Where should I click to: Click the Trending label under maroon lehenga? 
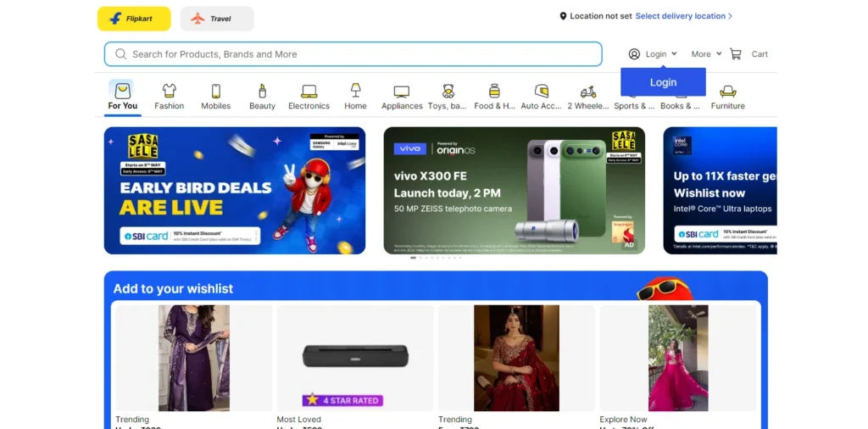pos(455,419)
